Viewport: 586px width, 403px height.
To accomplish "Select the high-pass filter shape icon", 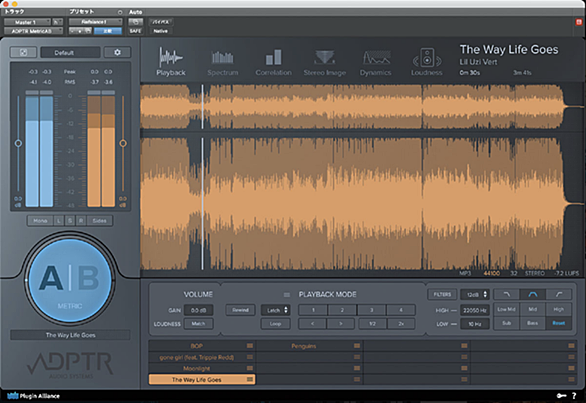I will click(x=559, y=295).
